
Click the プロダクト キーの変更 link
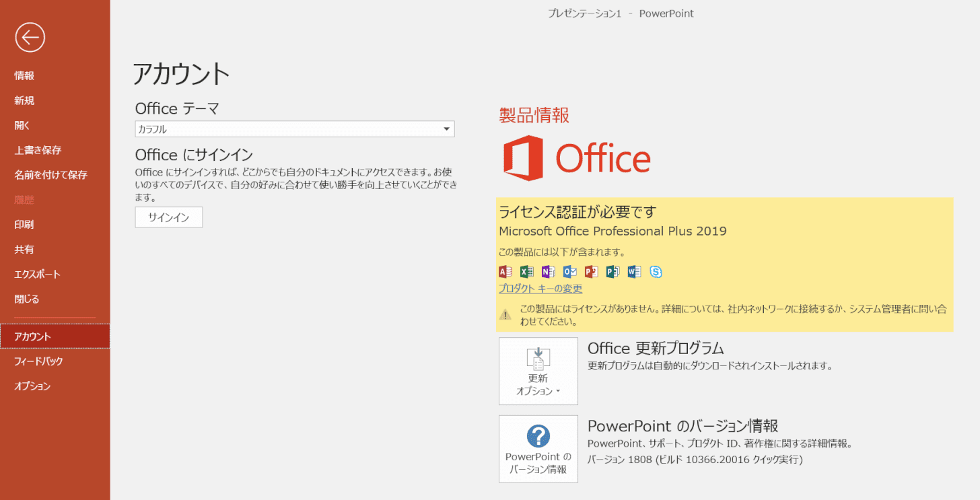540,289
